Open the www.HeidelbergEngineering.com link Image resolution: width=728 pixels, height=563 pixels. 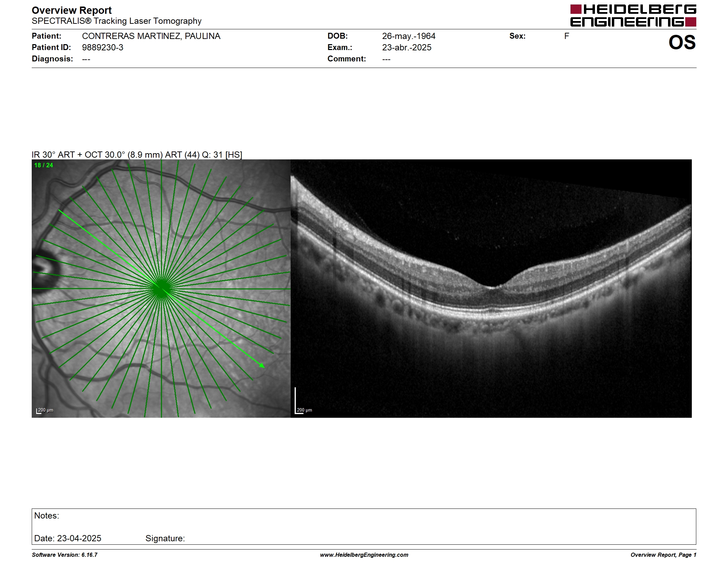point(364,555)
